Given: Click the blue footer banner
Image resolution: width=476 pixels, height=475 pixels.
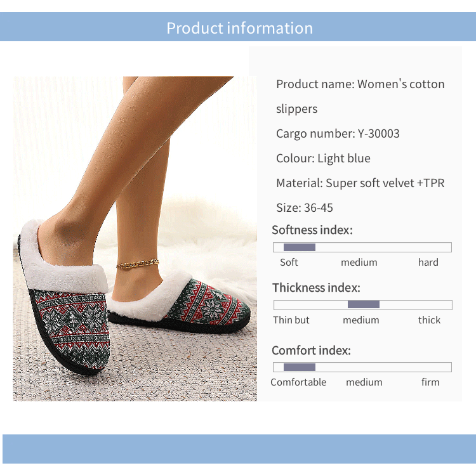Looking at the screenshot, I should [x=239, y=448].
